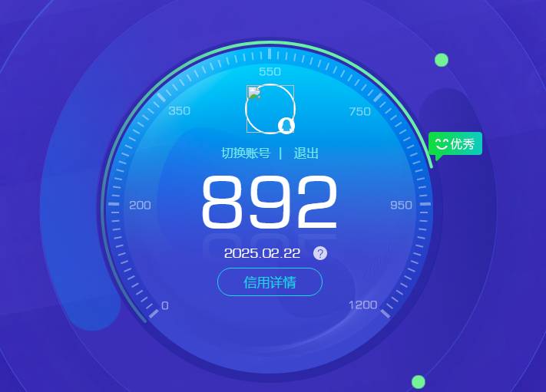Click the date 2025.02.22
This screenshot has width=546, height=392.
[x=262, y=253]
